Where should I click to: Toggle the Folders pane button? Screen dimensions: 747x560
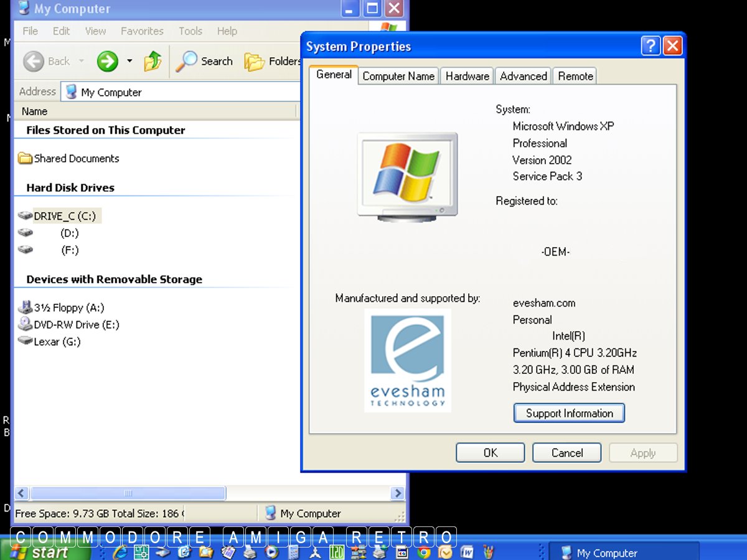[x=273, y=61]
